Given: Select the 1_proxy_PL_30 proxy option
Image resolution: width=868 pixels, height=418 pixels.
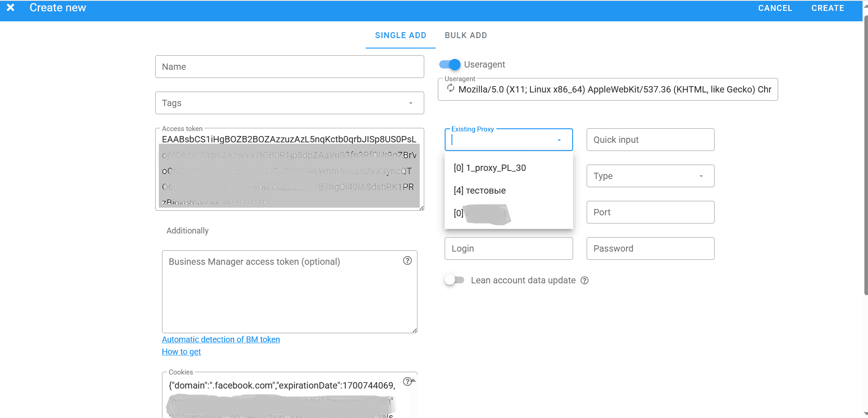Looking at the screenshot, I should (490, 168).
